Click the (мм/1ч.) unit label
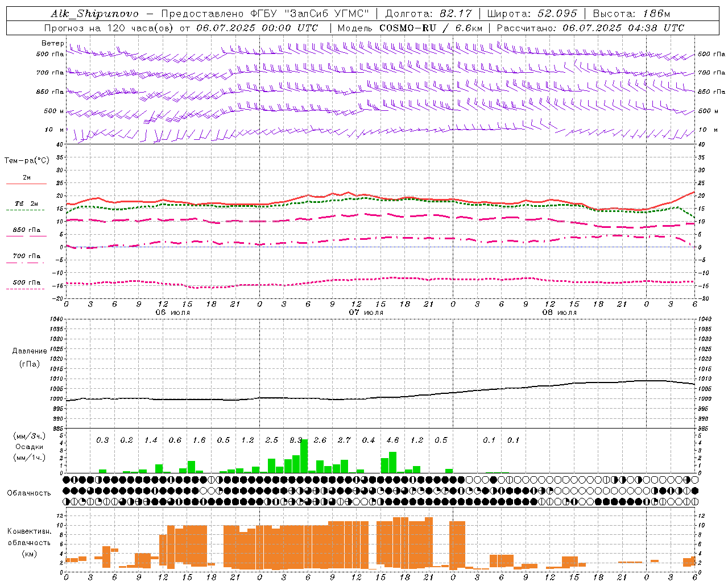 coord(30,458)
